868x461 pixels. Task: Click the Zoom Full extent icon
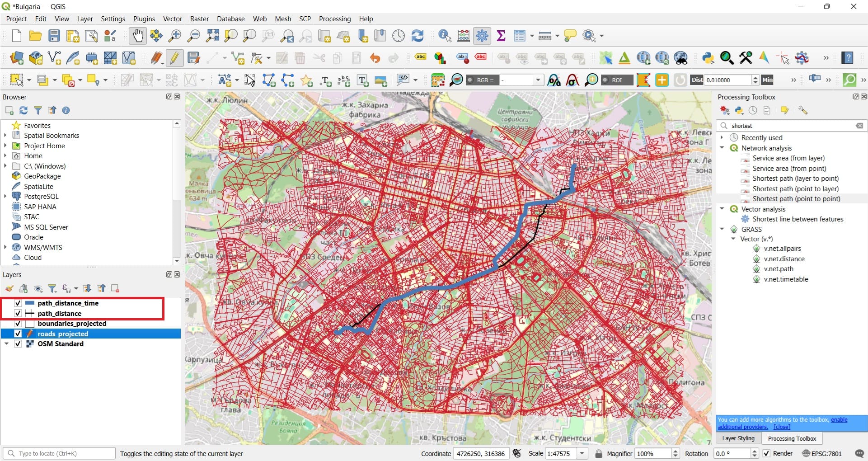212,36
